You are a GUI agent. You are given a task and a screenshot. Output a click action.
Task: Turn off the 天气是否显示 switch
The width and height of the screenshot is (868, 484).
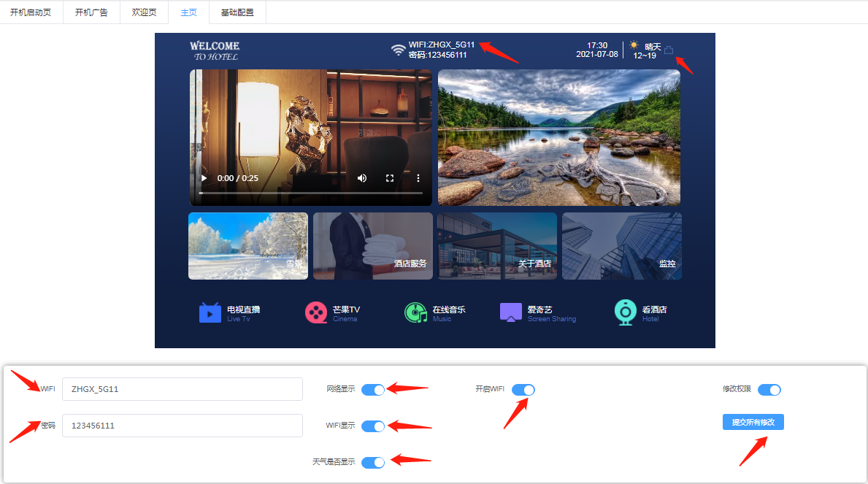[x=373, y=462]
